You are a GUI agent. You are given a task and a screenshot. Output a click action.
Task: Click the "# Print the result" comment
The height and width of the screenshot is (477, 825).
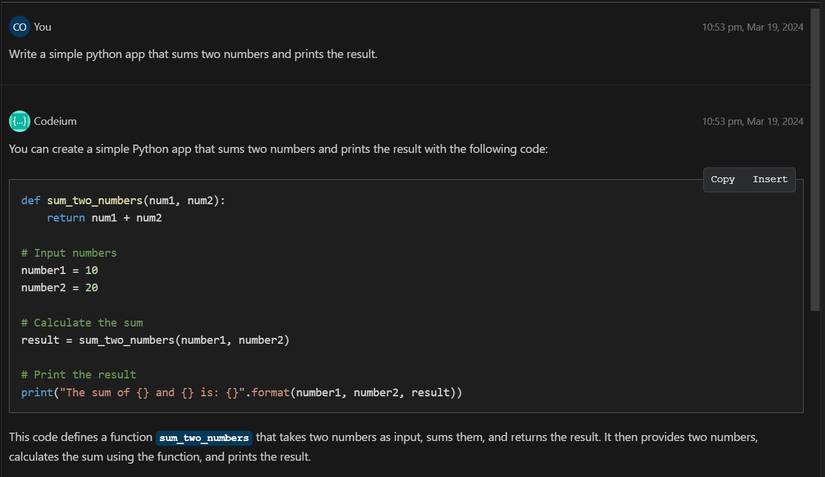tap(79, 375)
